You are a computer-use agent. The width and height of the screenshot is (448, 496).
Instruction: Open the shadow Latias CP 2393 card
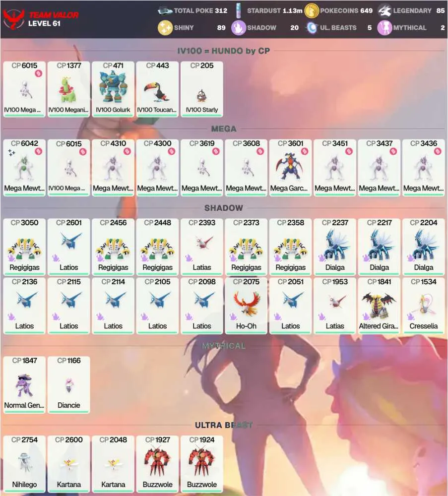point(202,247)
